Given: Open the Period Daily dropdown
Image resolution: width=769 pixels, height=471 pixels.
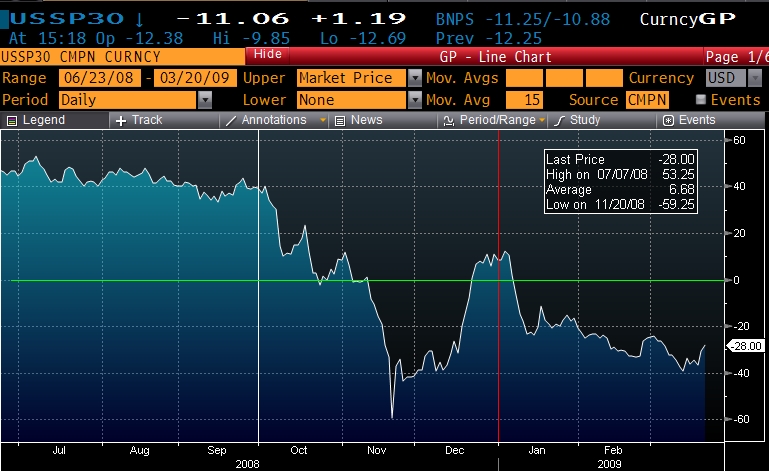Looking at the screenshot, I should click(x=205, y=99).
